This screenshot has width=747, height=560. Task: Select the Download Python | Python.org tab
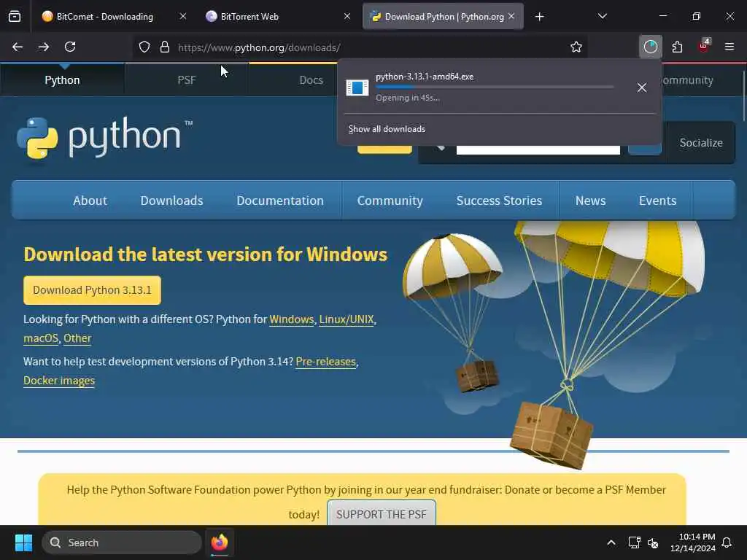click(444, 17)
